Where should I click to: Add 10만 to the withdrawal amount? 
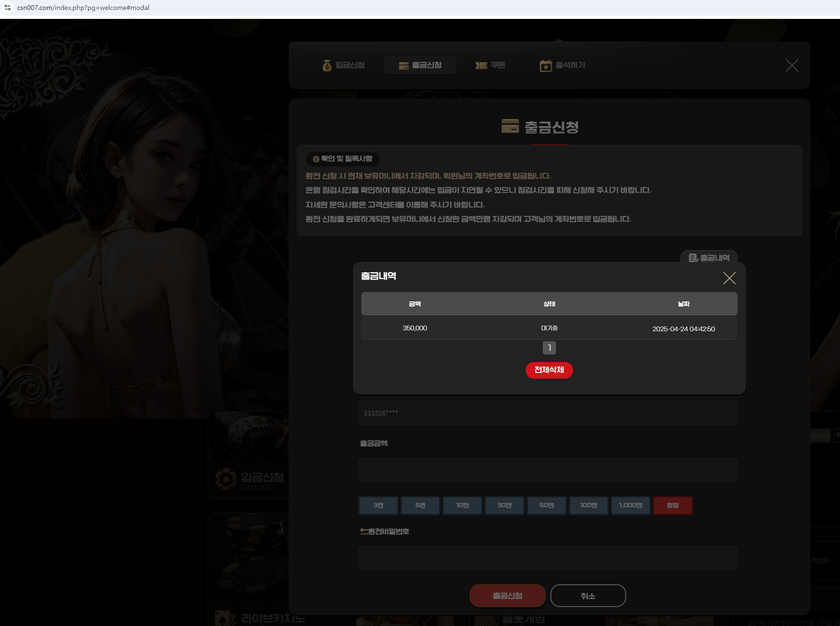[462, 506]
